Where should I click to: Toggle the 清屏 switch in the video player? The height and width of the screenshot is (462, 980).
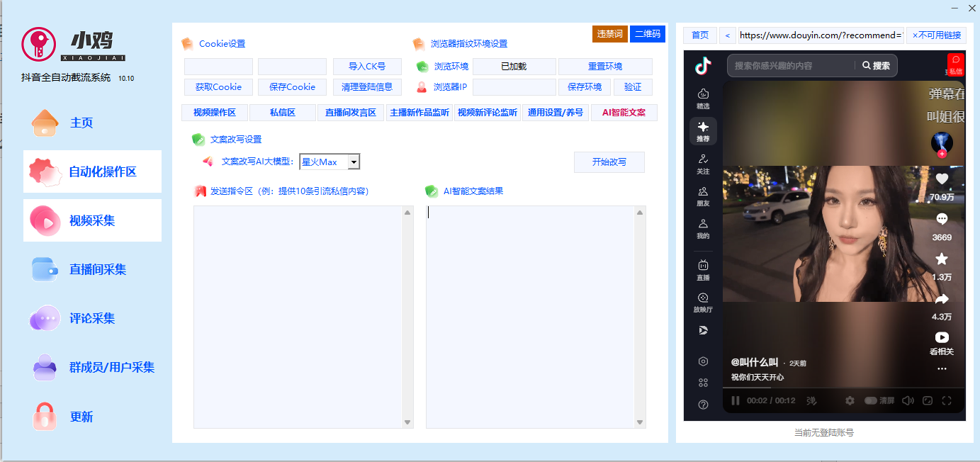[x=871, y=400]
